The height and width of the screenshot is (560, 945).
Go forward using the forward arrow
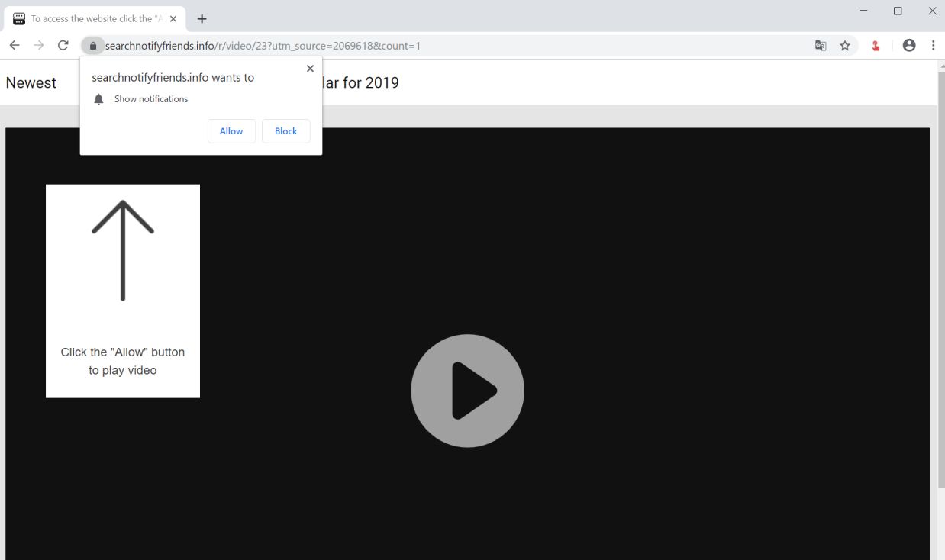point(39,46)
